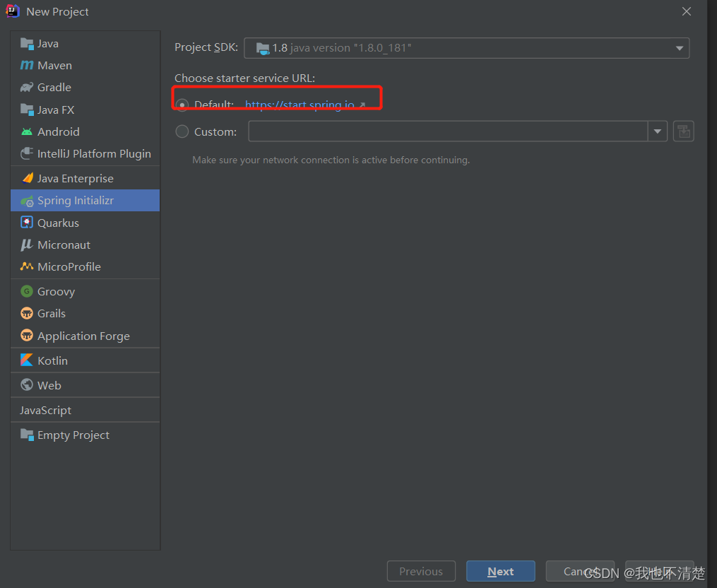The width and height of the screenshot is (717, 588).
Task: Click the SDK folder icon in combo box
Action: [x=263, y=48]
